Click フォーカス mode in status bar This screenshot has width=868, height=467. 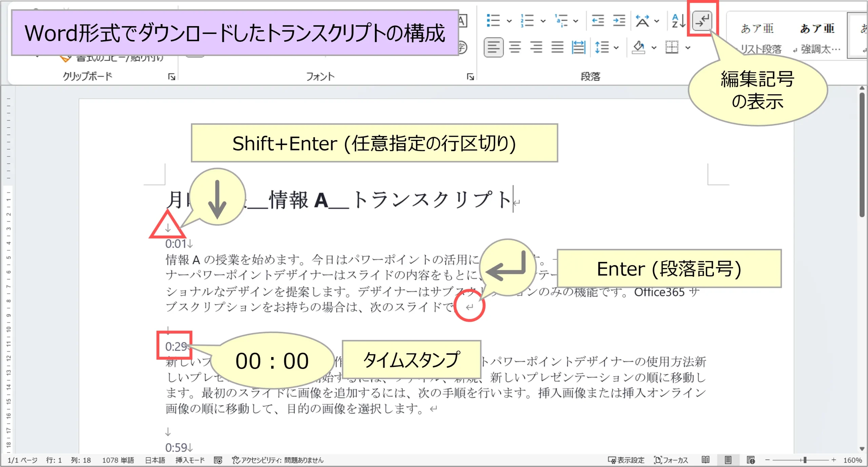(x=671, y=460)
